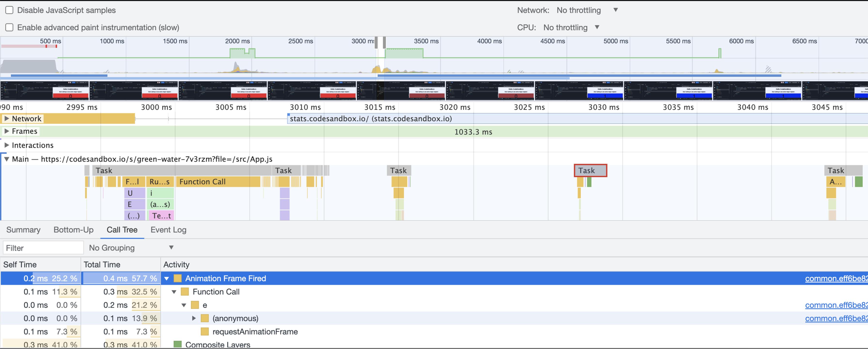Collapse the Main thread track
This screenshot has width=868, height=349.
pyautogui.click(x=6, y=159)
